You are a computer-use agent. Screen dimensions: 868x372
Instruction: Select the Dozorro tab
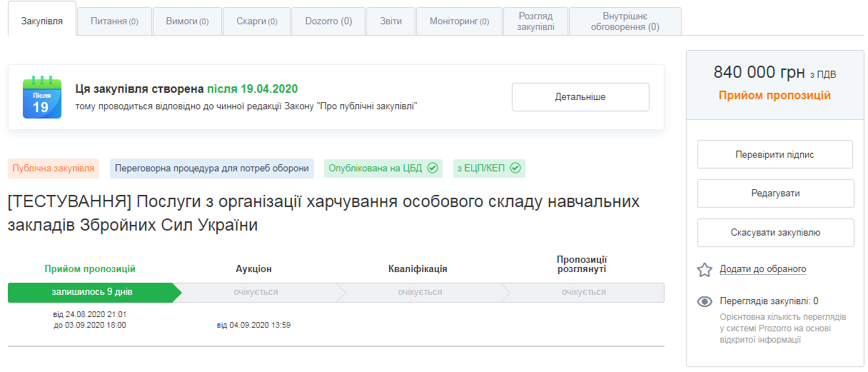[328, 21]
